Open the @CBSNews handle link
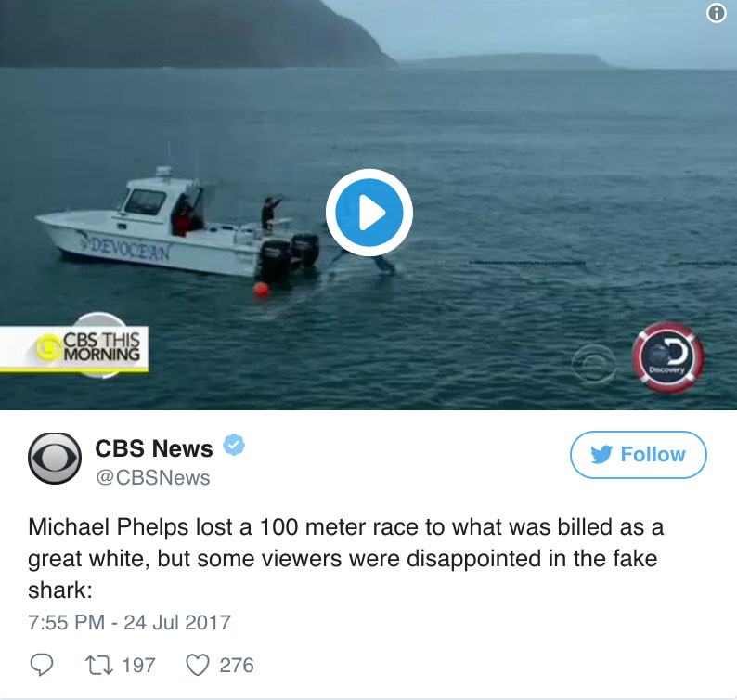This screenshot has width=737, height=700. pos(153,477)
